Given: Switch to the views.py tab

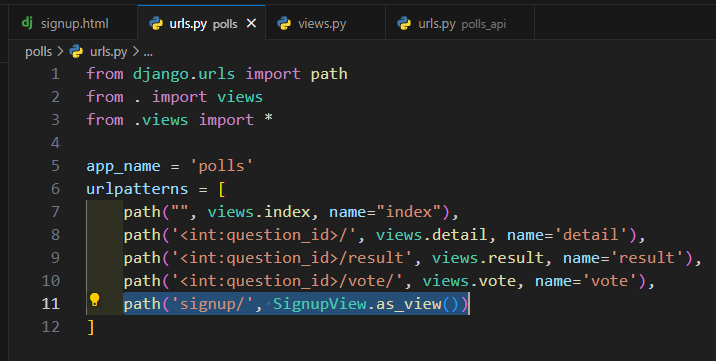Looking at the screenshot, I should [325, 23].
